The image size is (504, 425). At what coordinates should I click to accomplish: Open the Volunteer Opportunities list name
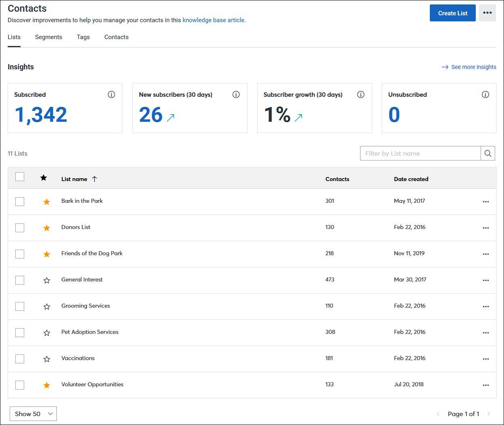pyautogui.click(x=92, y=384)
